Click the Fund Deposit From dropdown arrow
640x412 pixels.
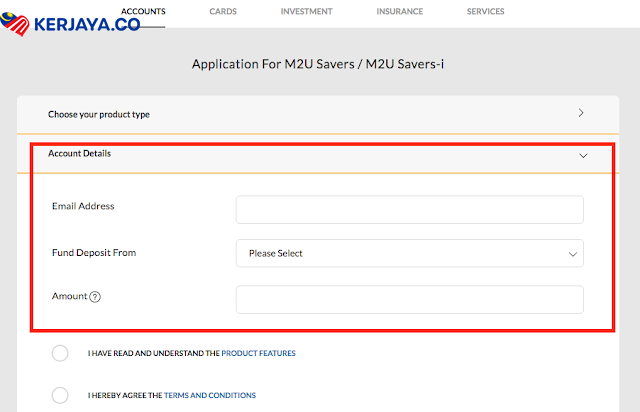pos(573,254)
